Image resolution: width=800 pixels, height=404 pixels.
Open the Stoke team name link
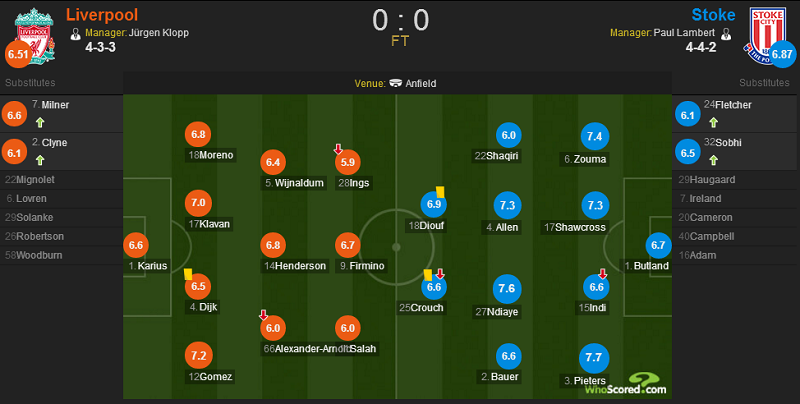pyautogui.click(x=713, y=14)
